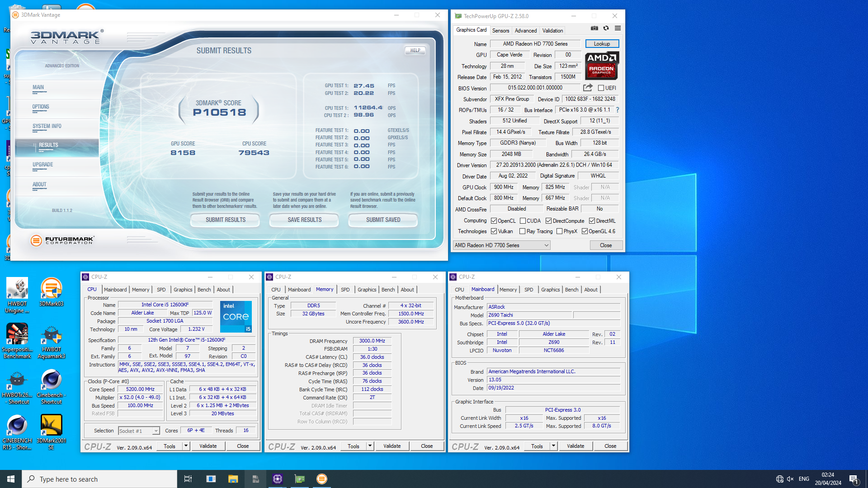
Task: Switch to the GPU-Z Advanced tab
Action: (526, 31)
